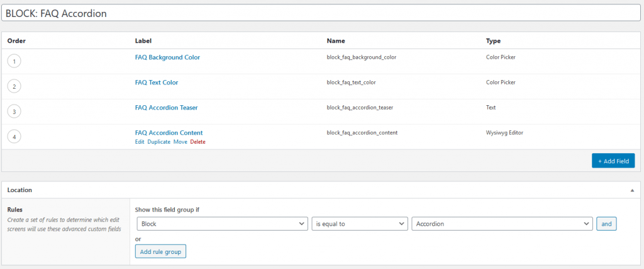Open the FAQ Accordion Content field
This screenshot has height=269, width=644.
169,133
